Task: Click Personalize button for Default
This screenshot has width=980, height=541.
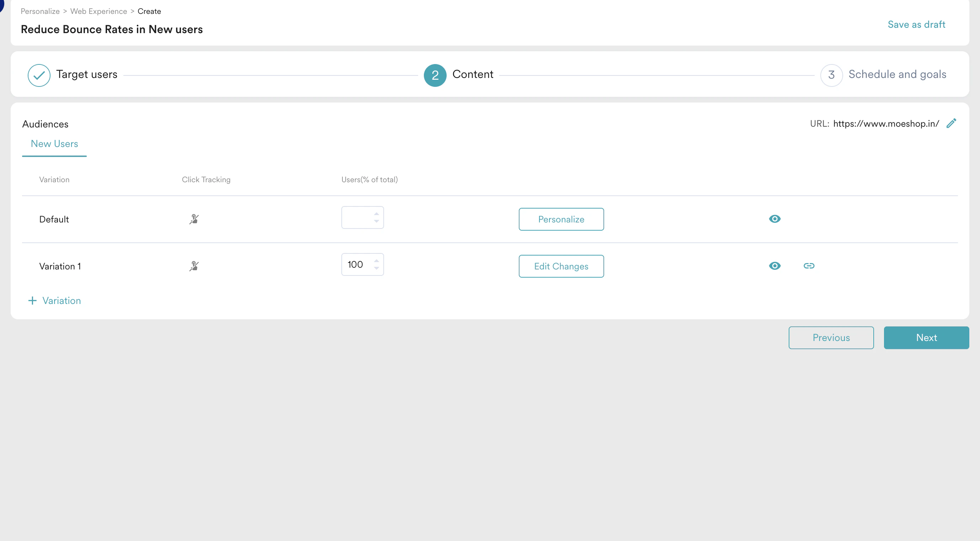Action: [x=561, y=219]
